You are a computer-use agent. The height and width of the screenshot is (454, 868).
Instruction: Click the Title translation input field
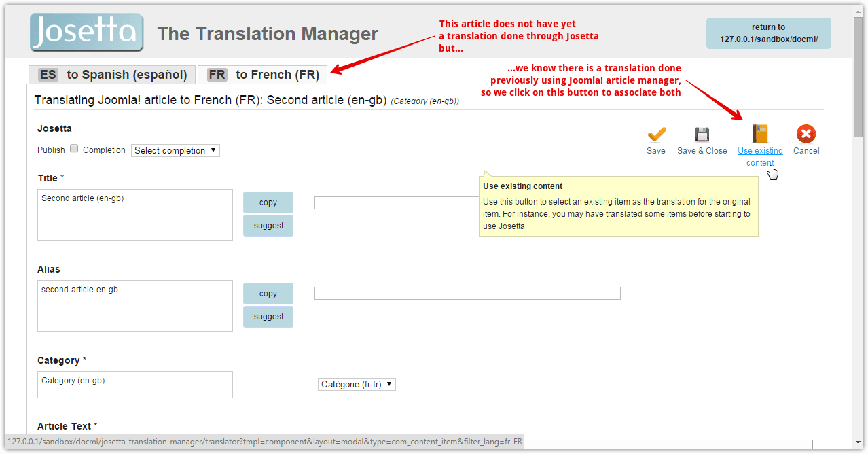pos(397,203)
